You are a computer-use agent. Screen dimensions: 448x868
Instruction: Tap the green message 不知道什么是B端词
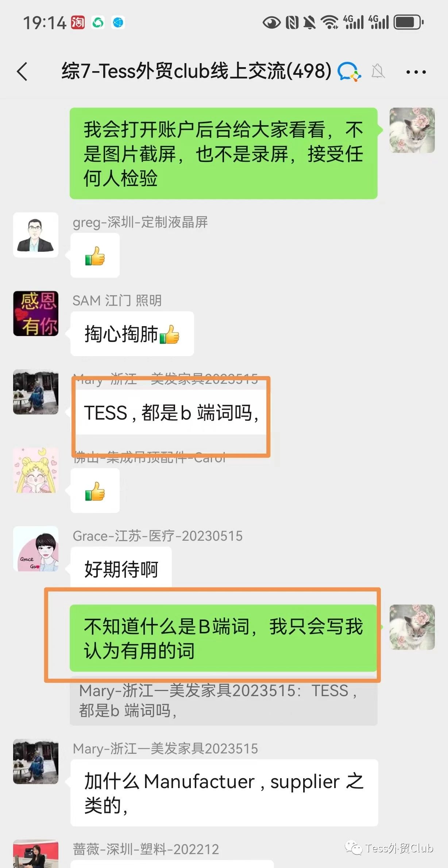[x=224, y=638]
